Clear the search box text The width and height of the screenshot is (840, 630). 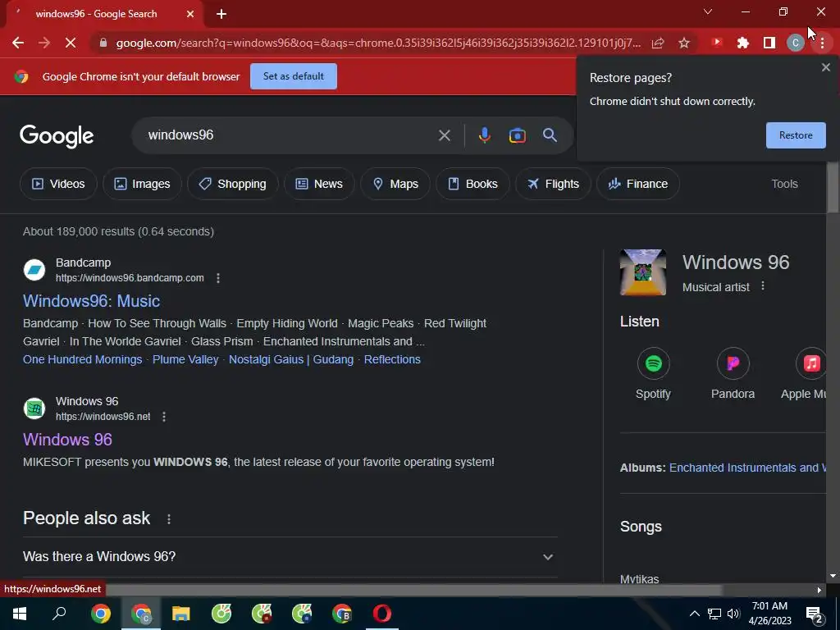click(444, 135)
